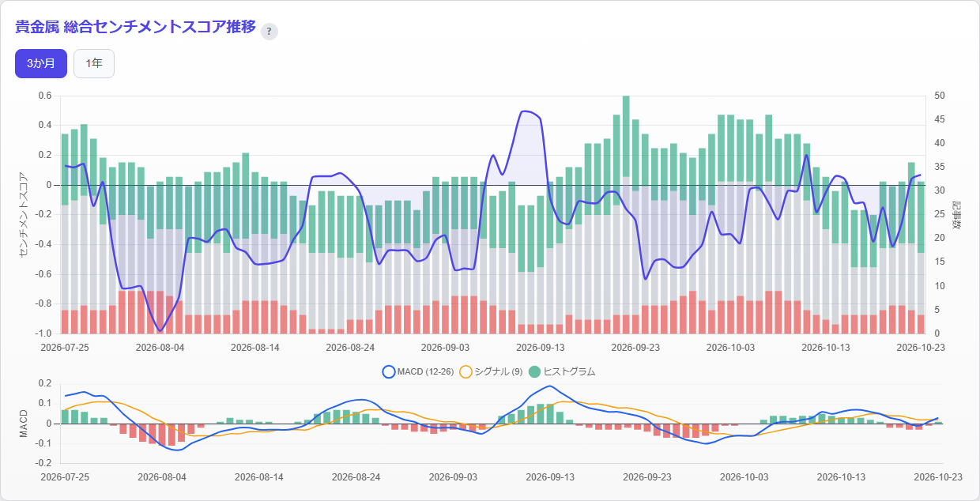Click the -1.0 tick on sentiment axis
Screen dimensions: 980x501
[x=44, y=333]
